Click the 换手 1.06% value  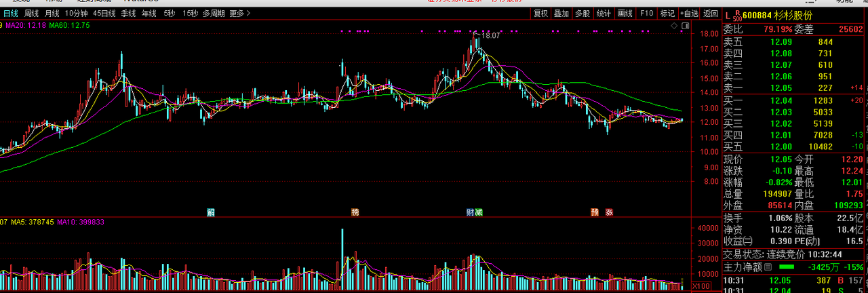(781, 218)
